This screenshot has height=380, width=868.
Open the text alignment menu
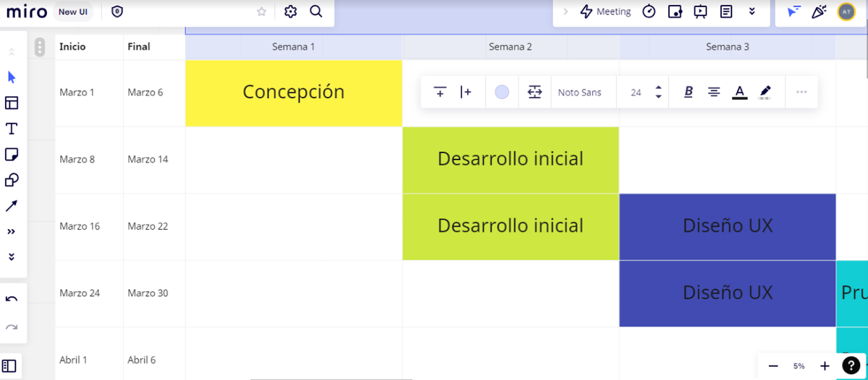point(714,92)
